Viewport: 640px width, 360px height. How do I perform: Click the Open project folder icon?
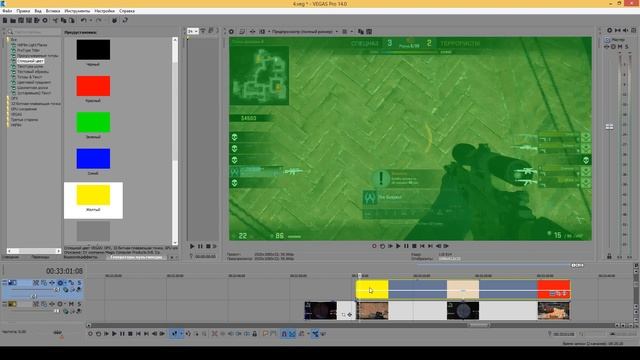13,20
